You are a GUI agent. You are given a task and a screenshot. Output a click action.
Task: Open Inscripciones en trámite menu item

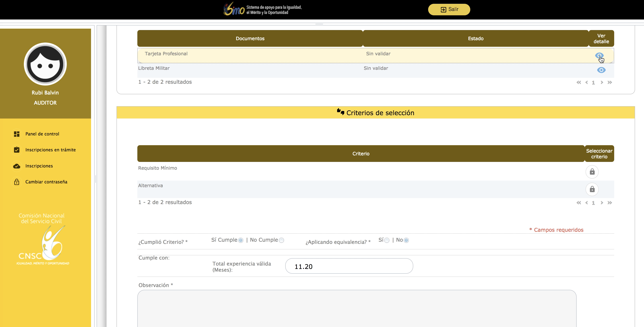point(50,150)
